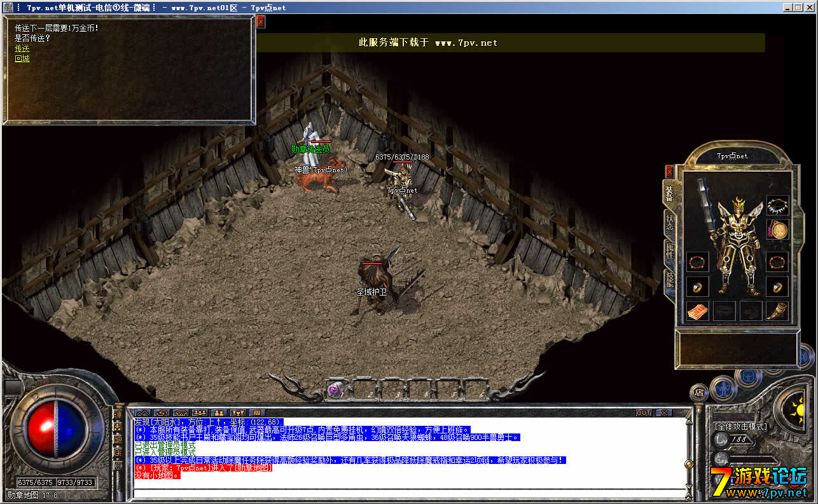The width and height of the screenshot is (818, 504).
Task: Click the second chat toolbar icon
Action: tap(162, 413)
